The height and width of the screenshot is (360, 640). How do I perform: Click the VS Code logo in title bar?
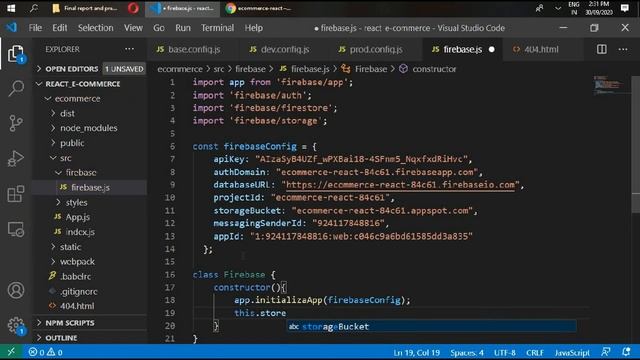11,28
